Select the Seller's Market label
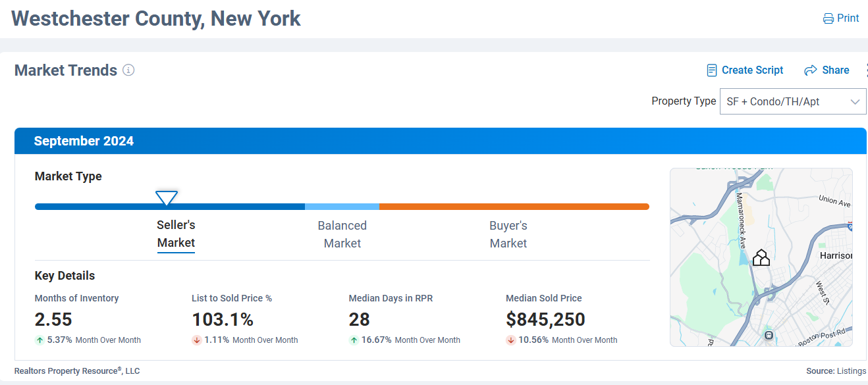The width and height of the screenshot is (868, 385). tap(176, 234)
